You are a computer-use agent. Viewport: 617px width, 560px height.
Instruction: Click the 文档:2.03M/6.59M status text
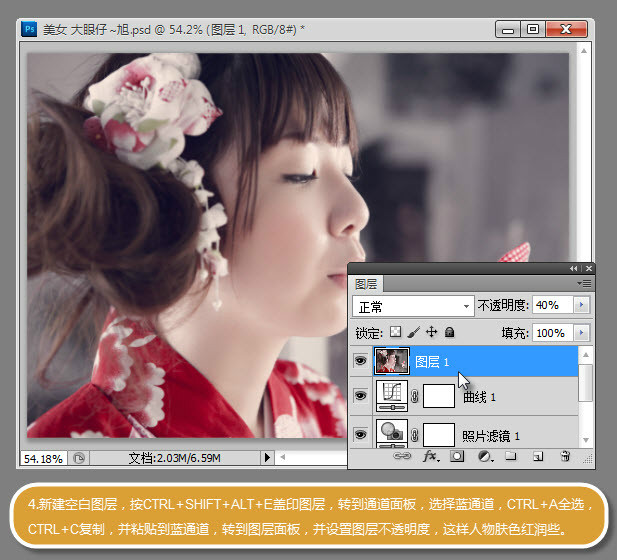pyautogui.click(x=174, y=458)
